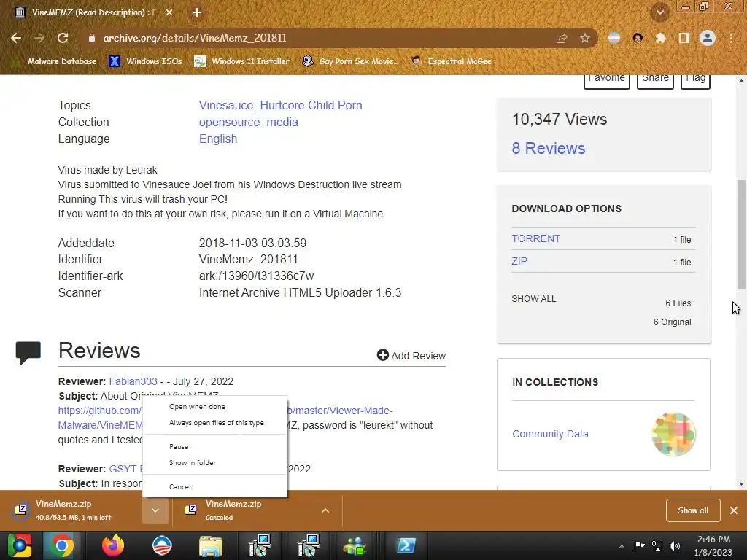Open the Extensions puzzle icon

(660, 38)
